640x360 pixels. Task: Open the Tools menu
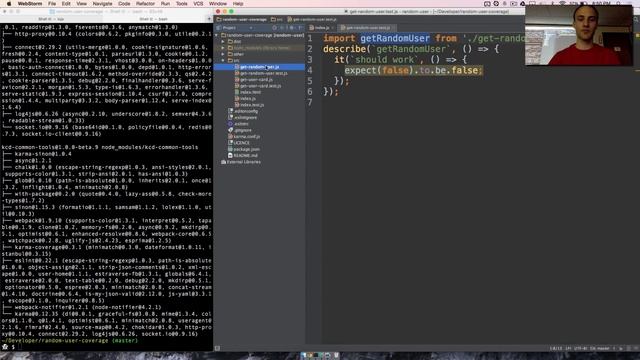[x=182, y=4]
